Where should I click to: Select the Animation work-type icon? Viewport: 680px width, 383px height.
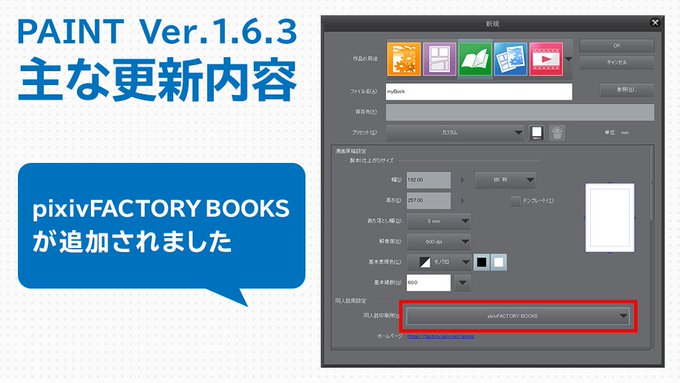click(546, 59)
